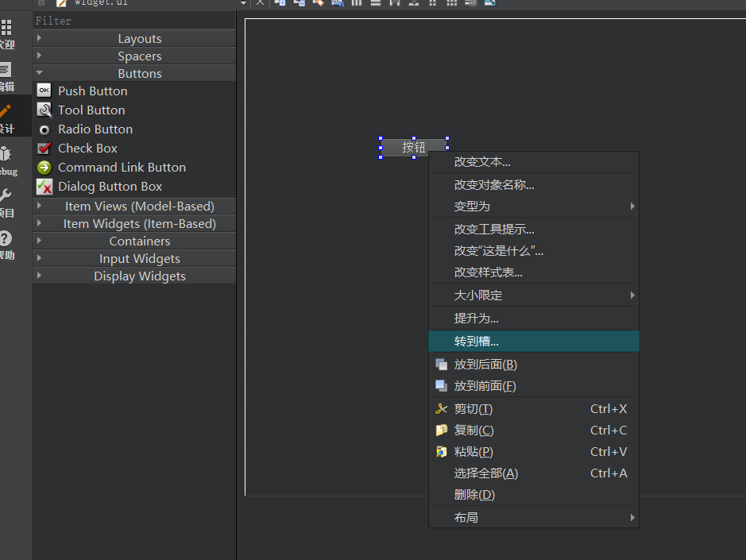
Task: Open the 编辑 (Edit) mode
Action: [x=6, y=76]
